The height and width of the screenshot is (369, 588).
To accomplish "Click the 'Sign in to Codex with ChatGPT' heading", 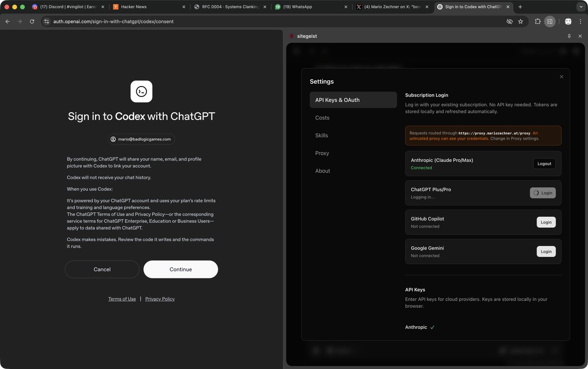I will 141,117.
